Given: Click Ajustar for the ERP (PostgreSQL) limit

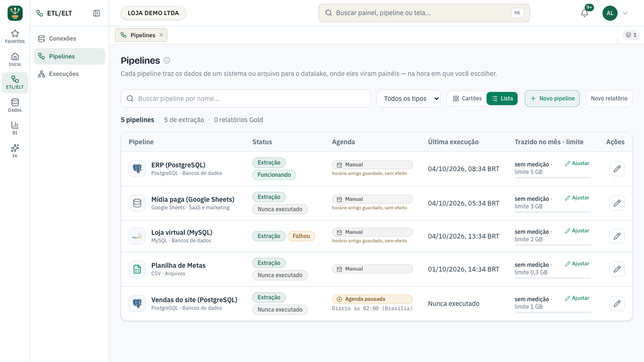Looking at the screenshot, I should click(577, 163).
